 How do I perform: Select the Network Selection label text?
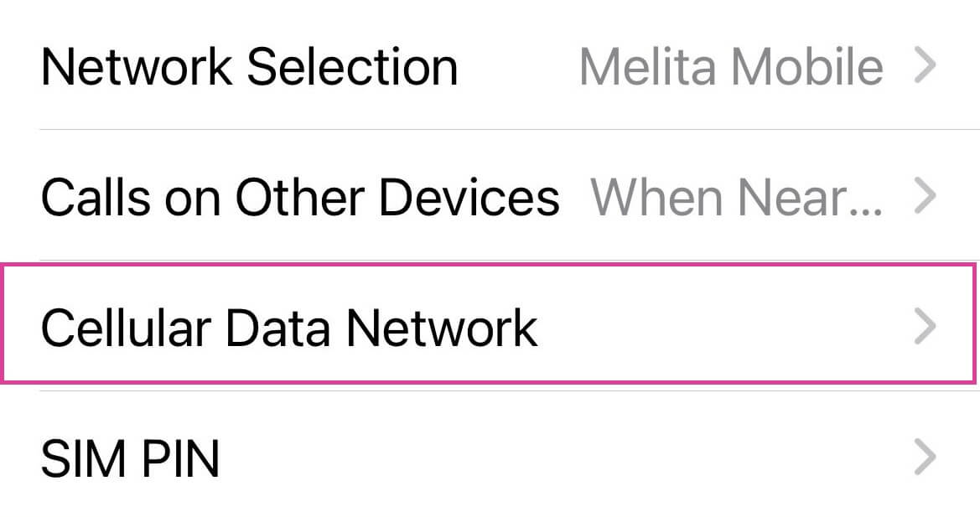[x=249, y=67]
